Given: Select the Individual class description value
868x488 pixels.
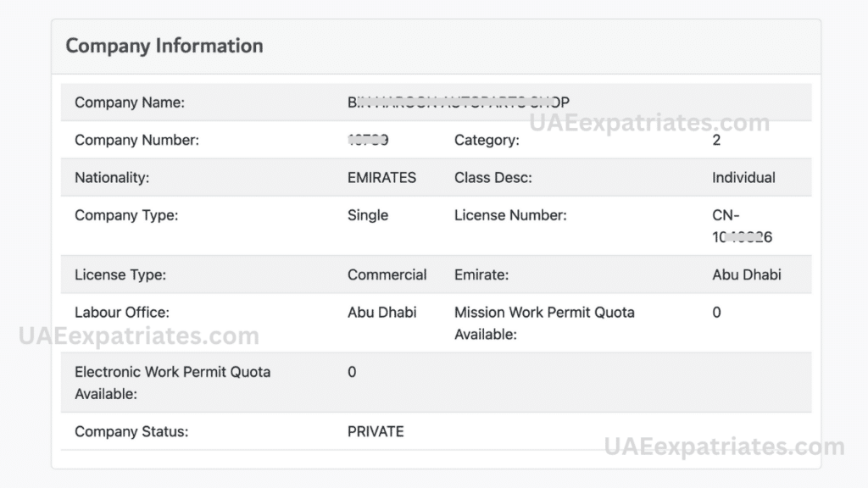Looking at the screenshot, I should [743, 178].
